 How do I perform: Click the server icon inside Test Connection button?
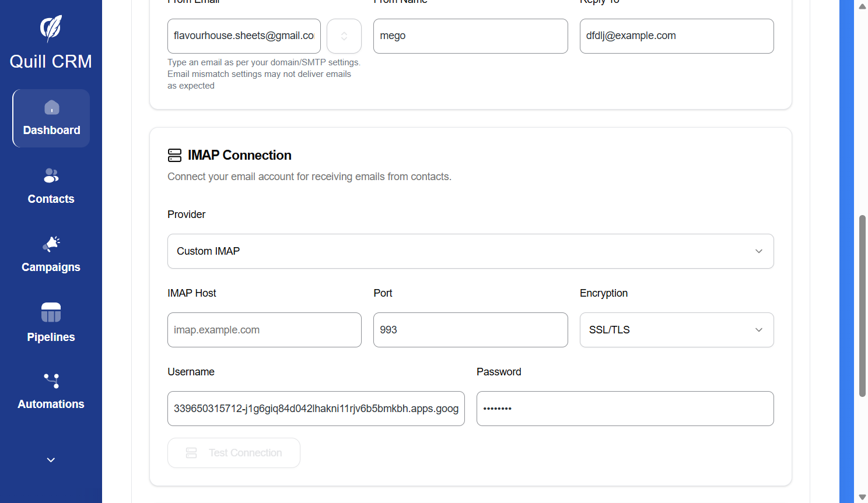tap(191, 452)
